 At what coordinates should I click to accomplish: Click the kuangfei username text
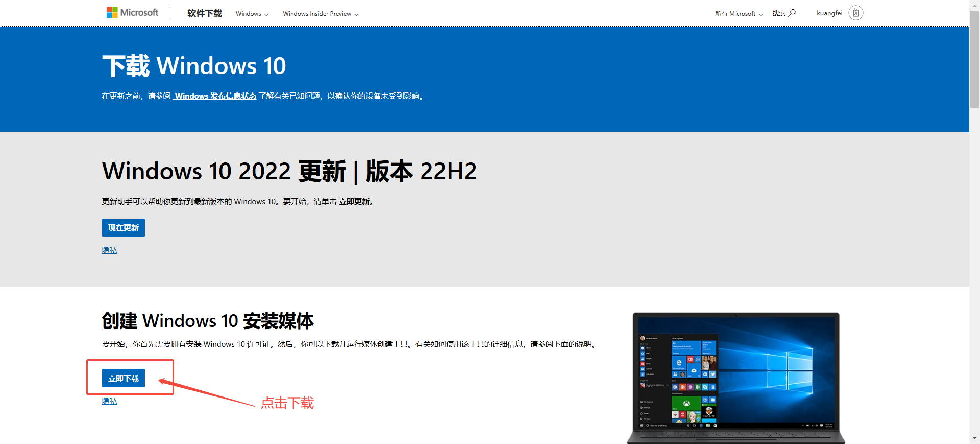pos(829,13)
